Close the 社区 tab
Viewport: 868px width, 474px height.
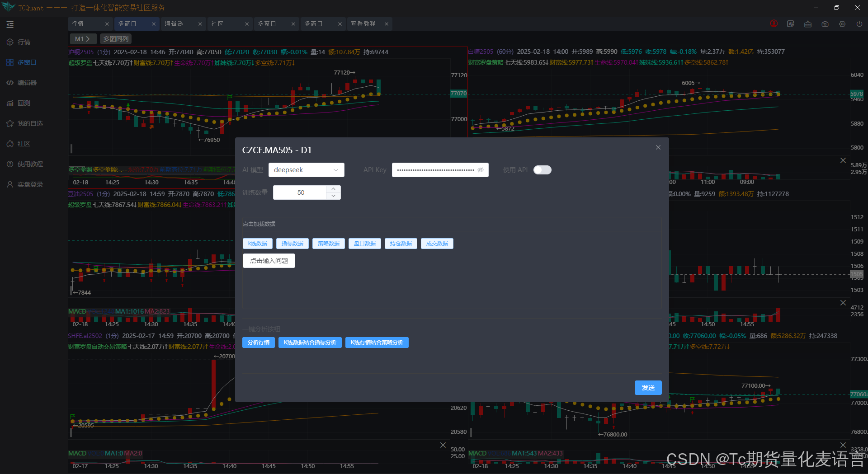tap(247, 24)
